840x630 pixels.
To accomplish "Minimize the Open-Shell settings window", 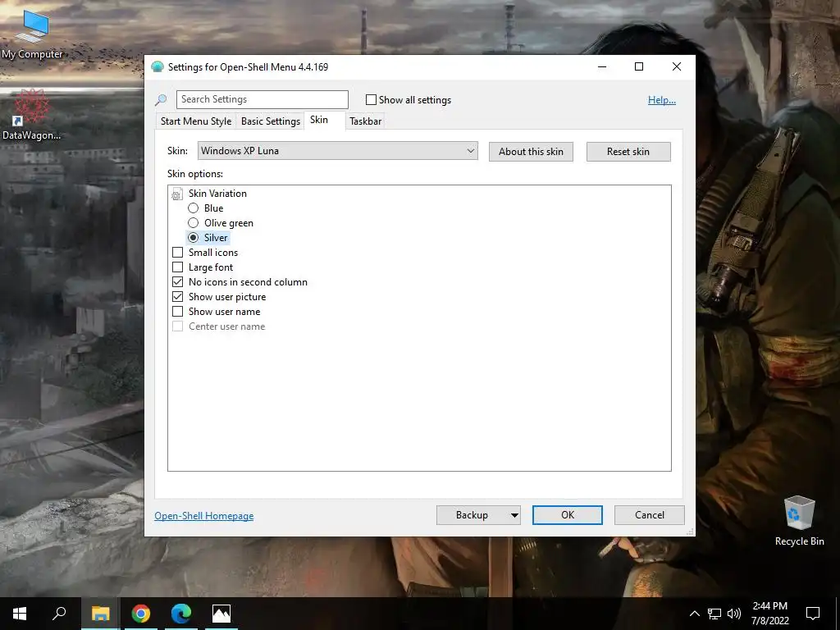I will 602,67.
